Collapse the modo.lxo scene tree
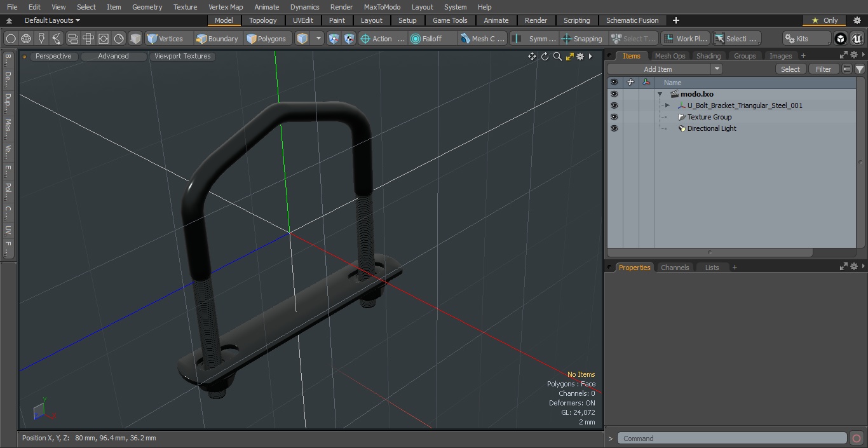Image resolution: width=868 pixels, height=448 pixels. (660, 94)
